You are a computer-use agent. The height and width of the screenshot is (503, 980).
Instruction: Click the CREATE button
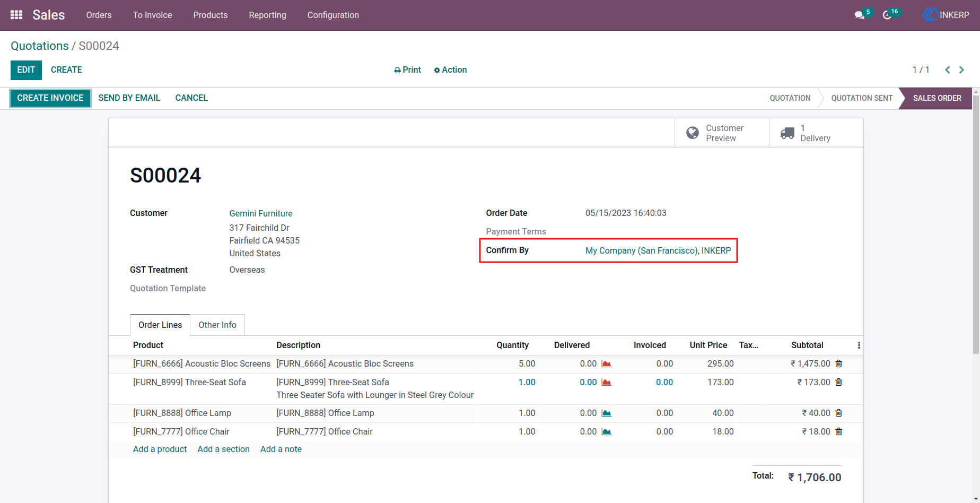[x=66, y=70]
